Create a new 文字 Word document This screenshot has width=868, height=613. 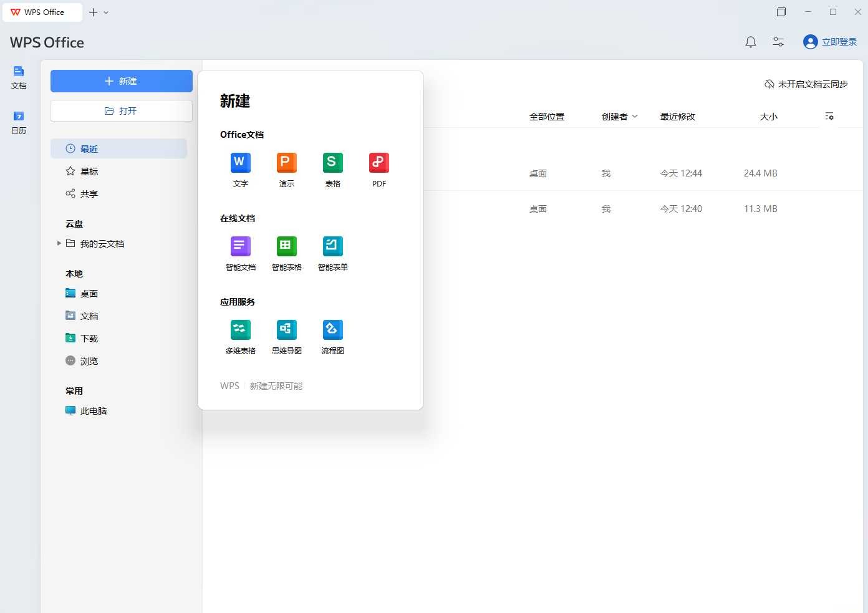[x=241, y=170]
